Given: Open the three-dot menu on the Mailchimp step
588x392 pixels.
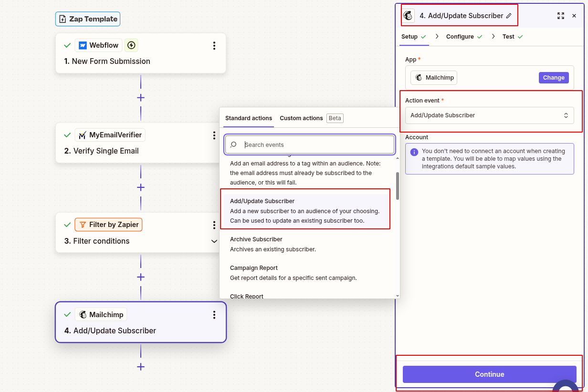Looking at the screenshot, I should [x=214, y=314].
